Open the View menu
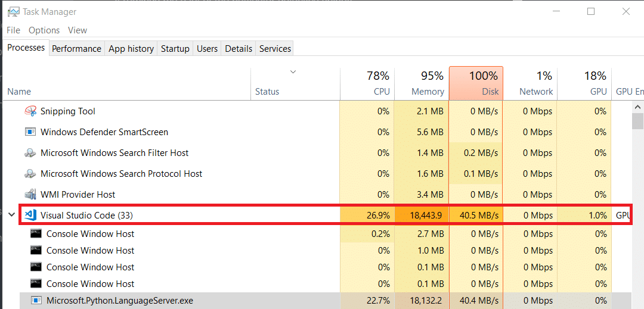 click(78, 30)
